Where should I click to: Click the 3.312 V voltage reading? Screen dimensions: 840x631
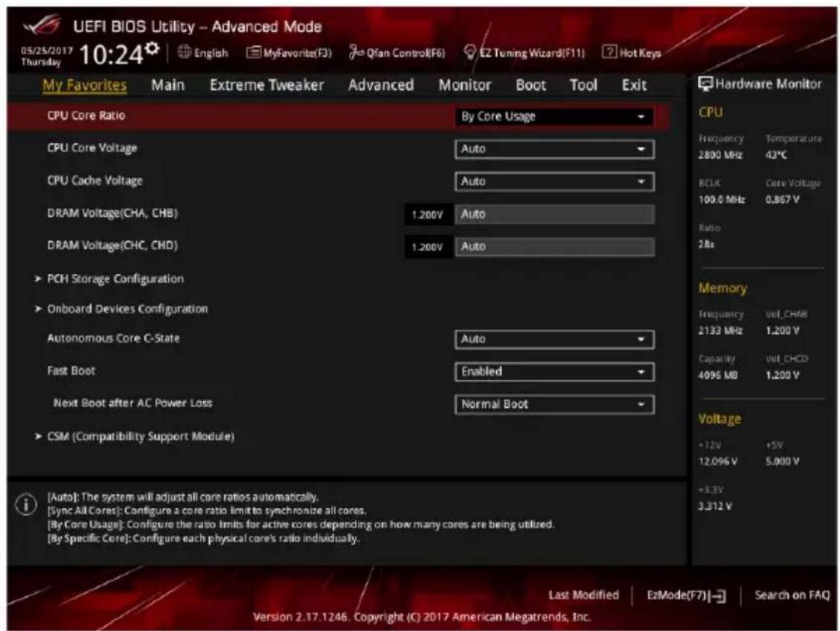pos(715,507)
